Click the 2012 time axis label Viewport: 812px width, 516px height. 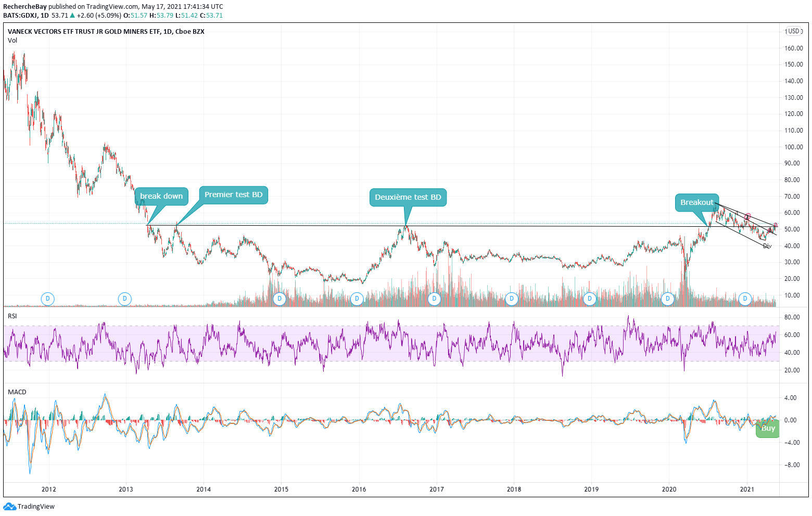tap(48, 489)
